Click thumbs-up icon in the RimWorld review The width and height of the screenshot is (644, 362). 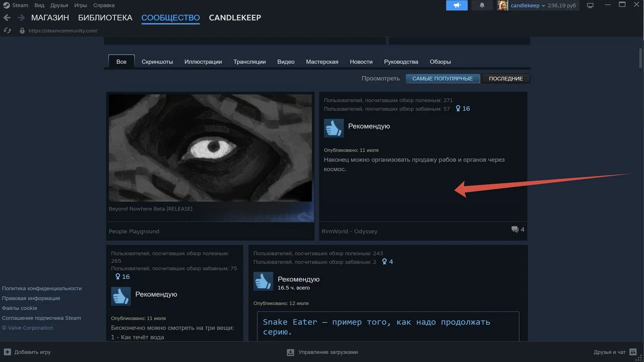334,128
